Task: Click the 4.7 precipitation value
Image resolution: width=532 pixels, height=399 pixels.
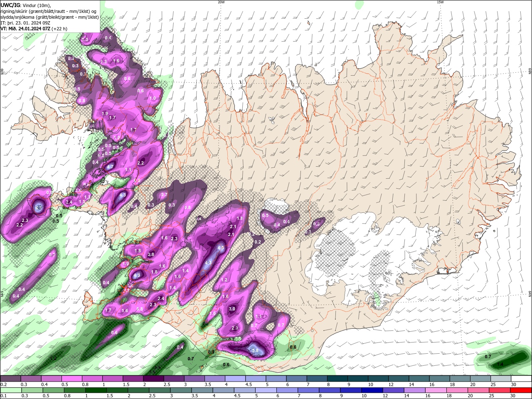Action: (110, 167)
